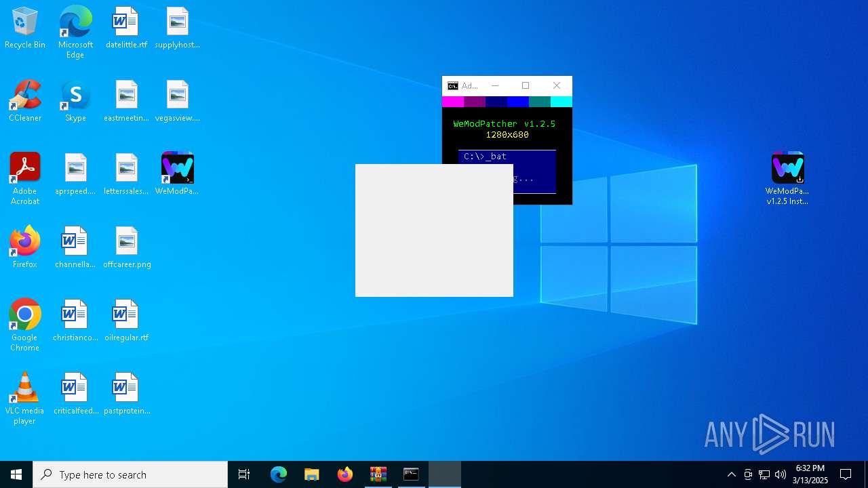Viewport: 868px width, 488px height.
Task: Select the aprspeed image file icon
Action: pos(75,175)
